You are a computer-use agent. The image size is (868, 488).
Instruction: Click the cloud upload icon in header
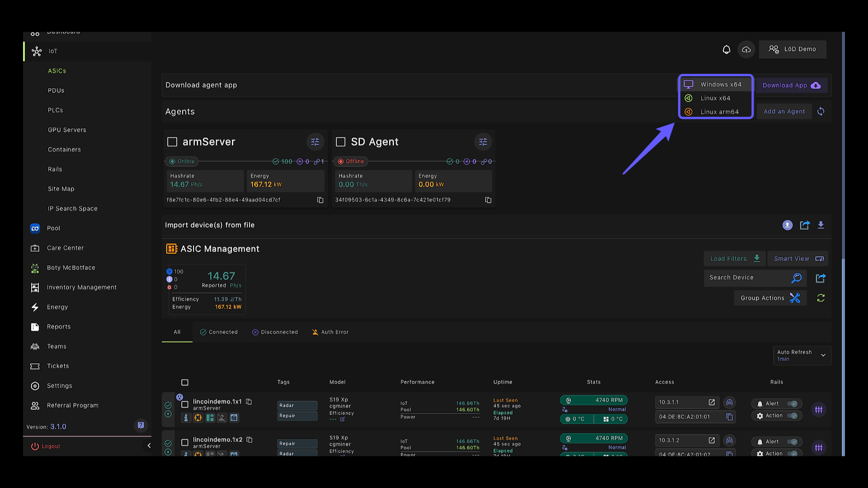746,49
